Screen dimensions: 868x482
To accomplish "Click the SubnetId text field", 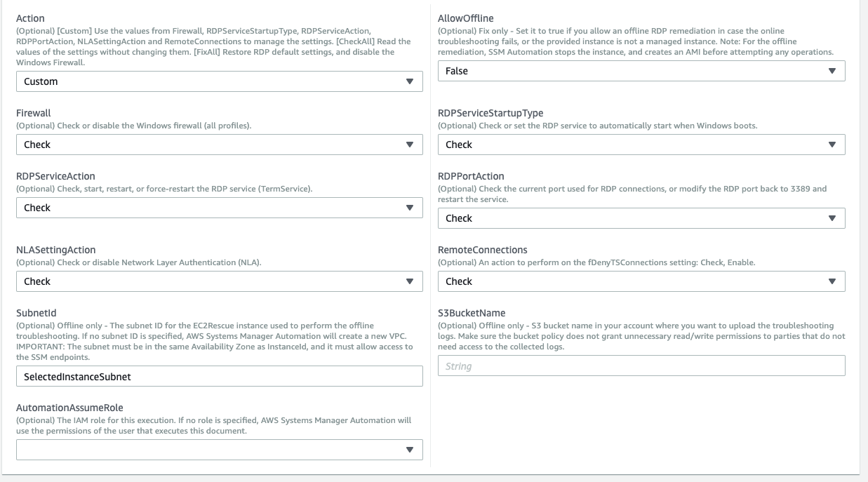I will point(219,377).
